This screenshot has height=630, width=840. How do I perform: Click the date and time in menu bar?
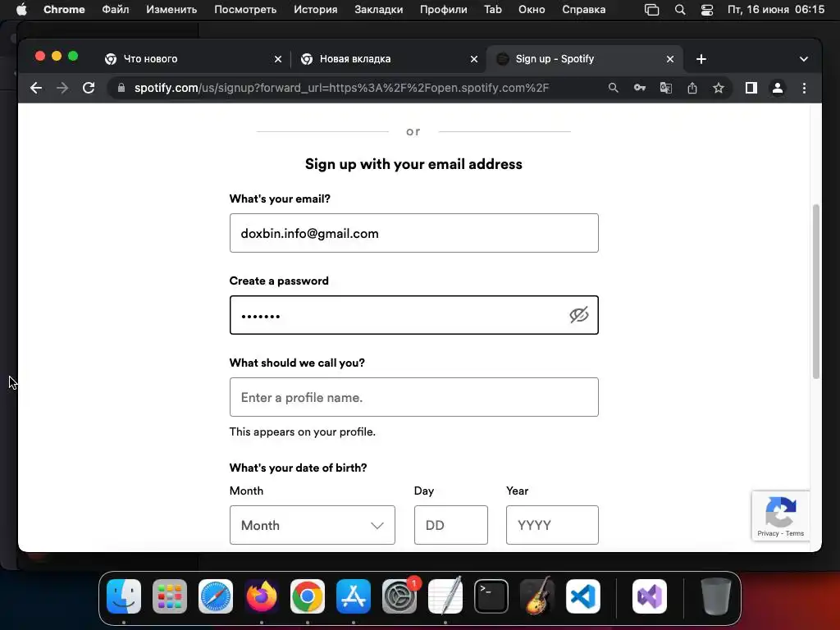click(776, 10)
